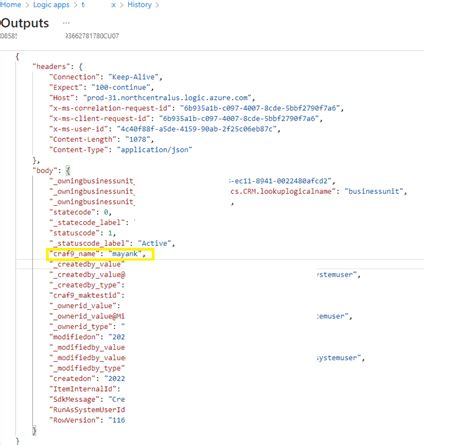Click the "Content-Length" 1078 value

coord(138,139)
